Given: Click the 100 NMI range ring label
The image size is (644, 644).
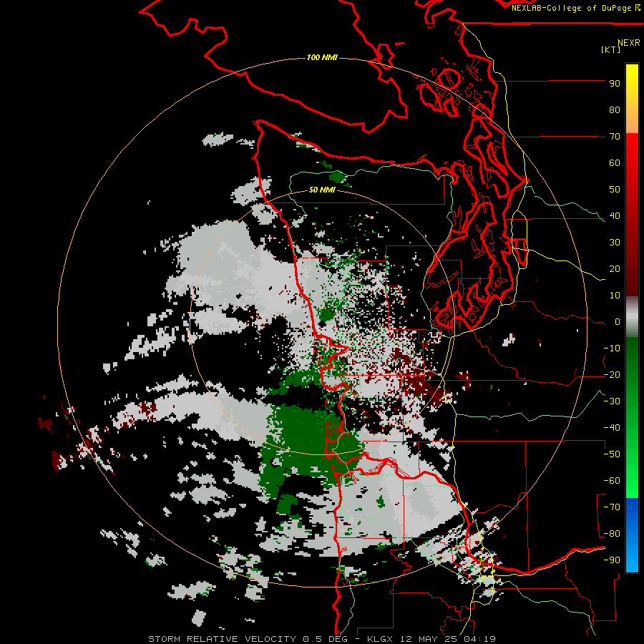Looking at the screenshot, I should [322, 57].
